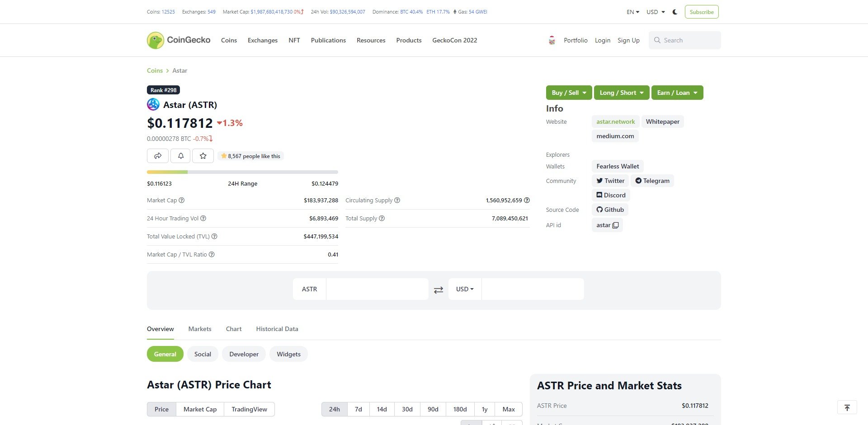Select the 7d chart time range
The width and height of the screenshot is (868, 425).
(358, 409)
